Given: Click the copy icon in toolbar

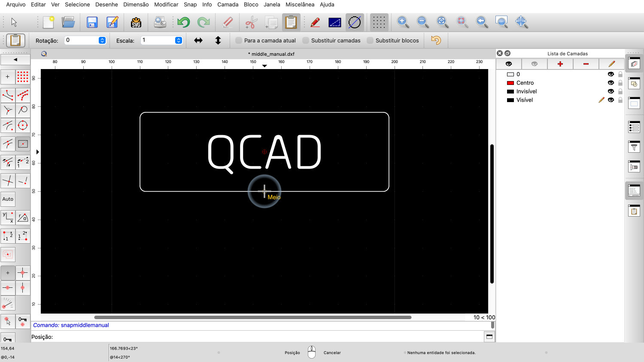Looking at the screenshot, I should [x=271, y=22].
